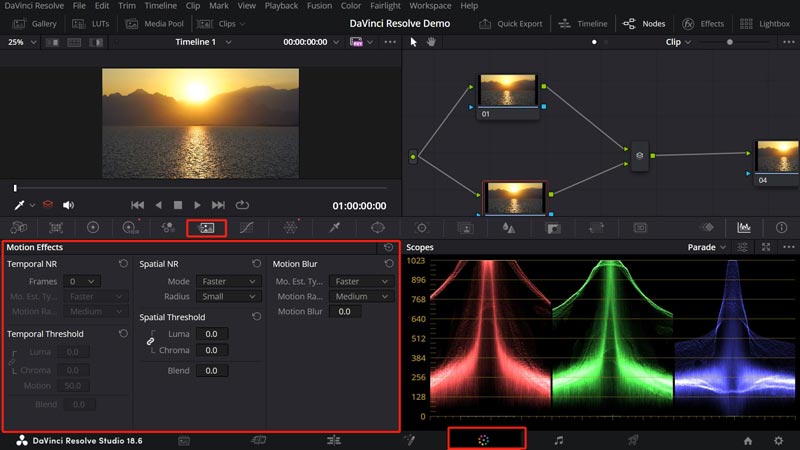The width and height of the screenshot is (800, 450).
Task: Open the Media Pool panel
Action: click(156, 23)
